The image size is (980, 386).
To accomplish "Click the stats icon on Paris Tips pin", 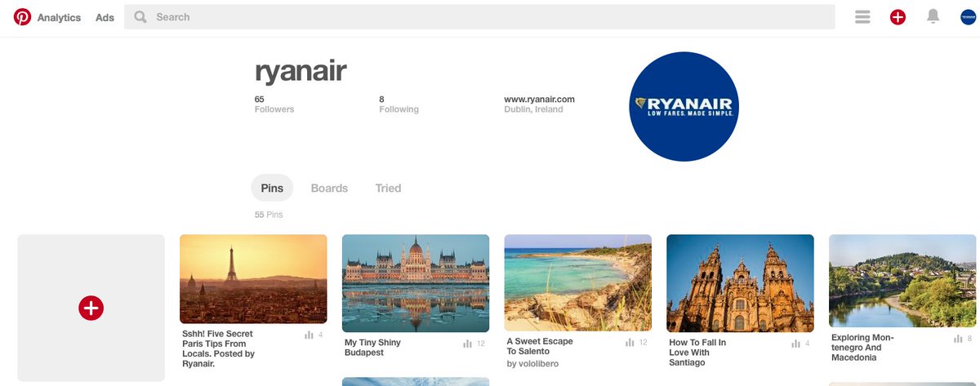I will point(310,335).
